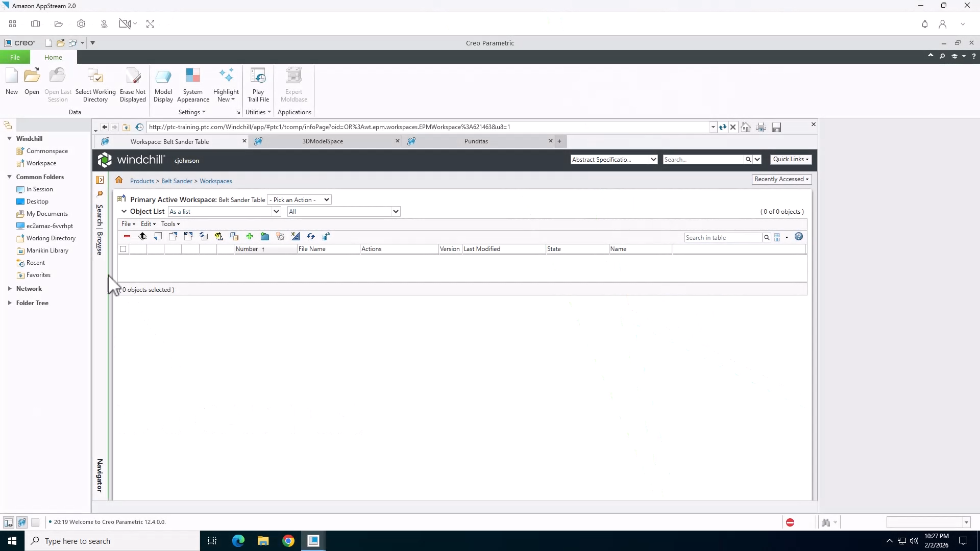Click Select Working Directory in ribbon

[95, 85]
